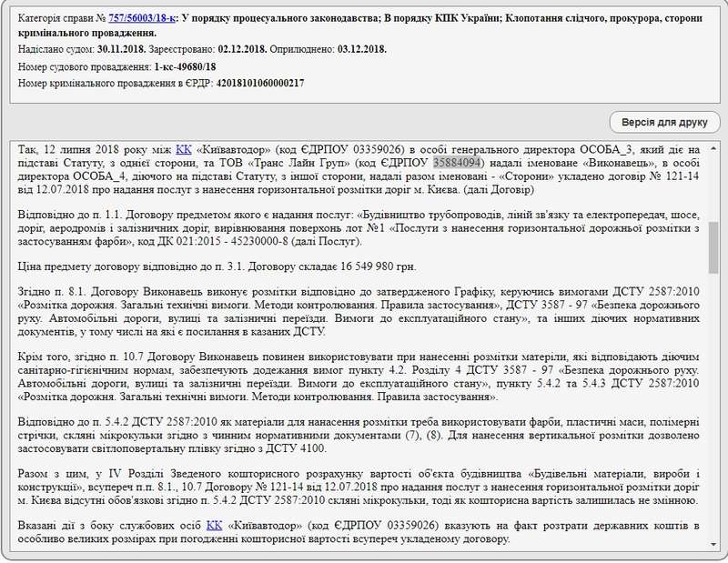Click the text Крім того, згідно п. 10.7
Image resolution: width=728 pixels, height=563 pixels.
80,357
